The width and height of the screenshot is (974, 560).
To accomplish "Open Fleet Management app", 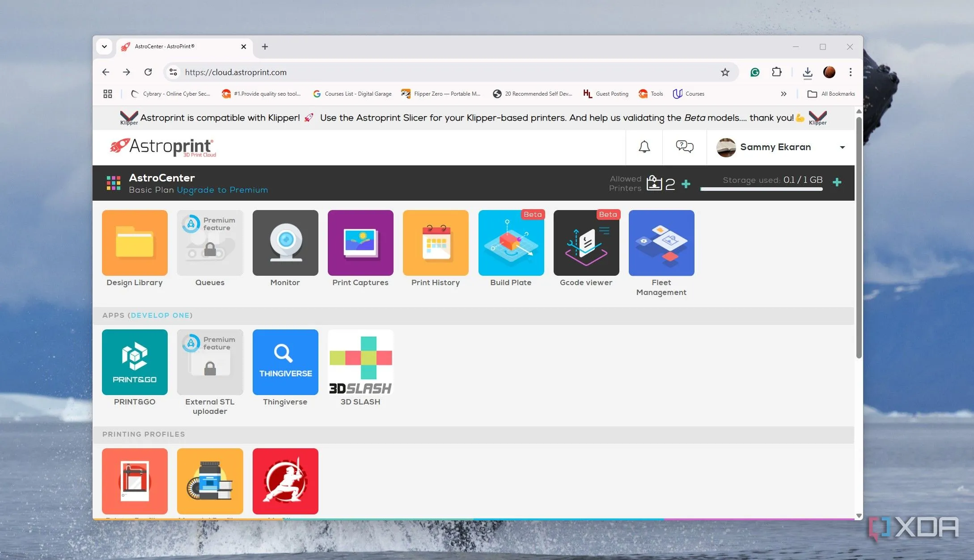I will [x=661, y=243].
